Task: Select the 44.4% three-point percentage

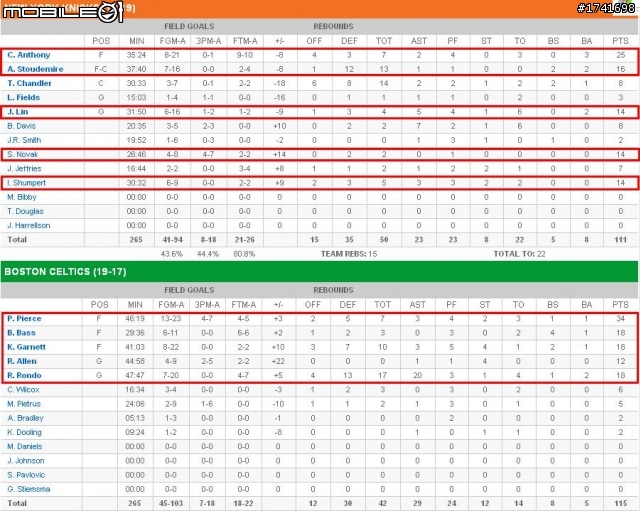Action: [208, 254]
